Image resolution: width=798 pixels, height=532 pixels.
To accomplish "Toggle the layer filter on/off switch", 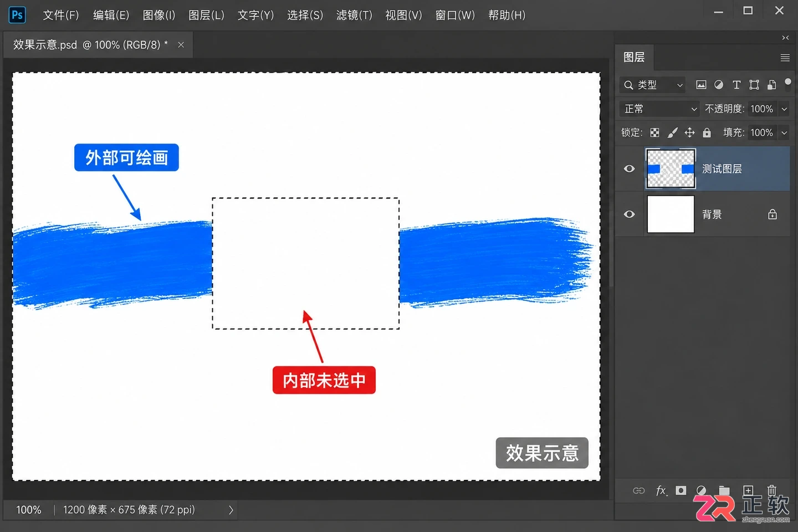I will coord(788,83).
